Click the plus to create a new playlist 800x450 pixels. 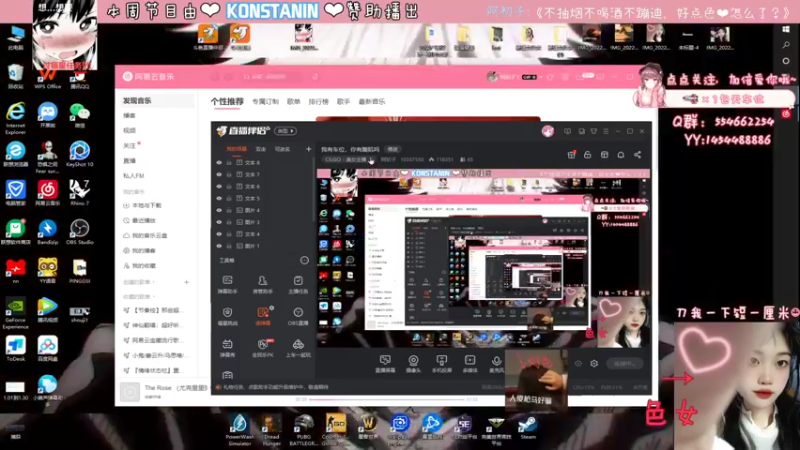187,282
